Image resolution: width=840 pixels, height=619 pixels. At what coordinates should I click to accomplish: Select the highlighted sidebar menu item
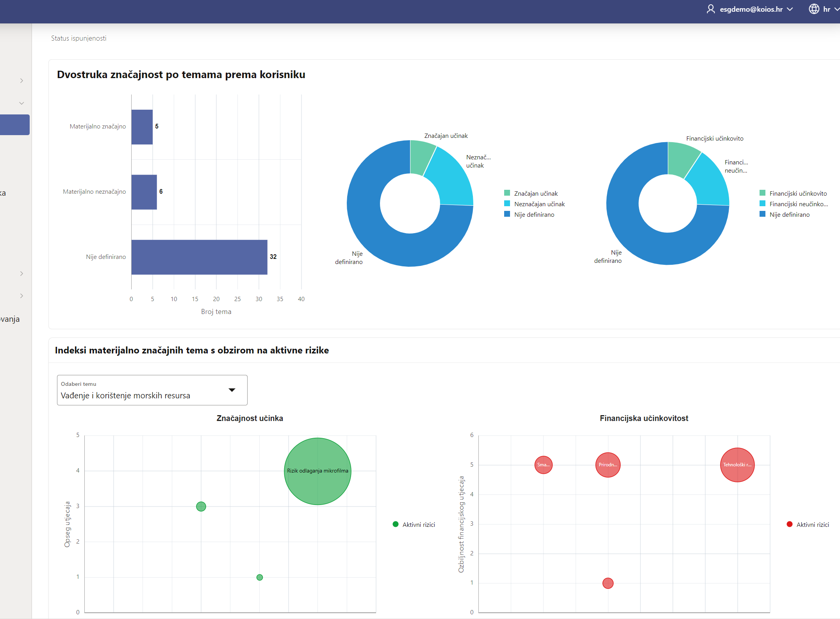click(x=14, y=125)
